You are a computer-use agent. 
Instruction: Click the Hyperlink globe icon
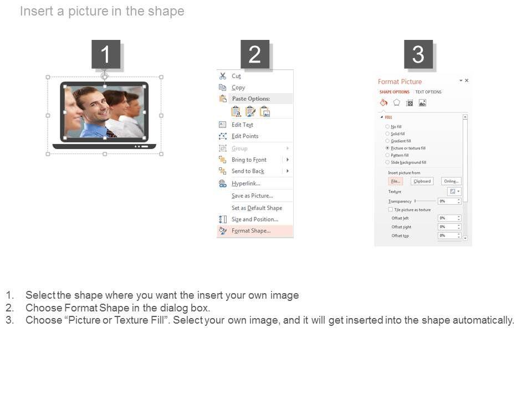click(x=223, y=183)
